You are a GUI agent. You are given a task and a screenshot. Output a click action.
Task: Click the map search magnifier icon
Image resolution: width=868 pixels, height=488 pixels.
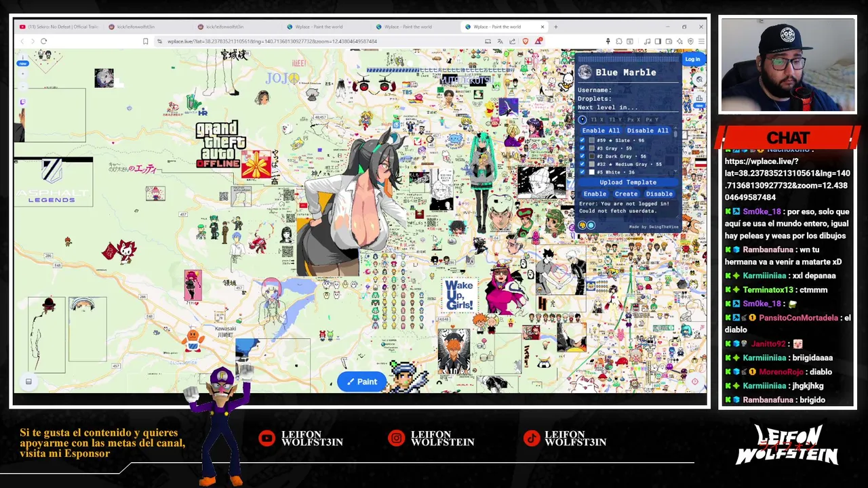click(699, 79)
